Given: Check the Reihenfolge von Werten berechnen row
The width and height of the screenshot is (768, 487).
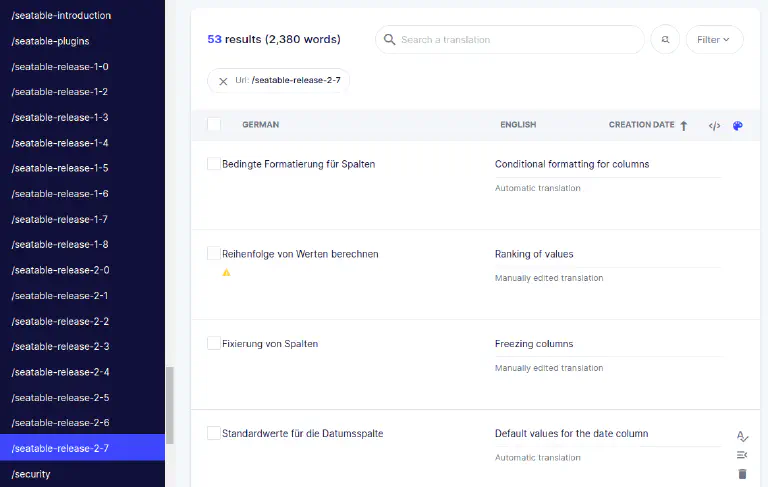Looking at the screenshot, I should [214, 253].
